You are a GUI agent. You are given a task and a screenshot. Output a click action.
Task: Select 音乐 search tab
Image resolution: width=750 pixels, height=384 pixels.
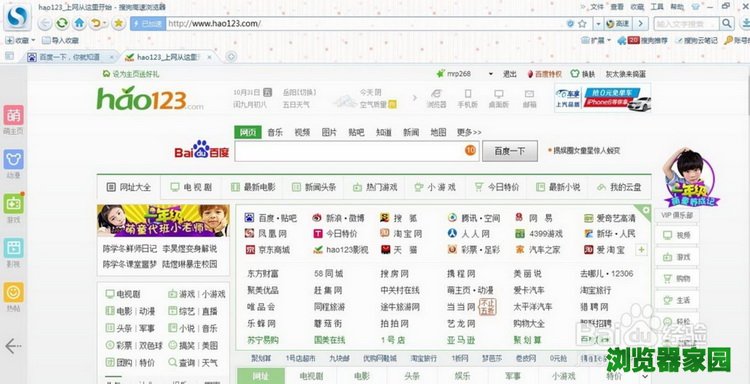(x=275, y=132)
